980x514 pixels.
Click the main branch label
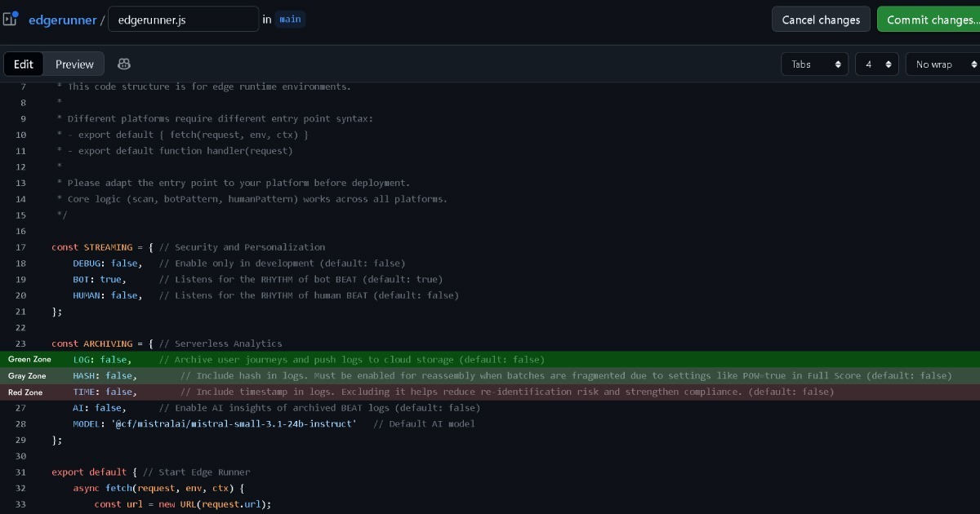[290, 20]
